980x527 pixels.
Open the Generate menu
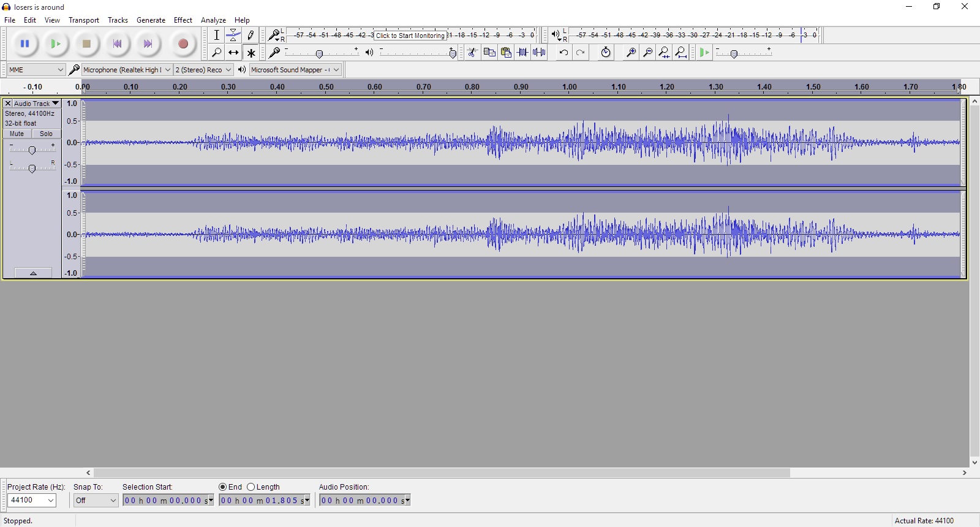tap(151, 20)
